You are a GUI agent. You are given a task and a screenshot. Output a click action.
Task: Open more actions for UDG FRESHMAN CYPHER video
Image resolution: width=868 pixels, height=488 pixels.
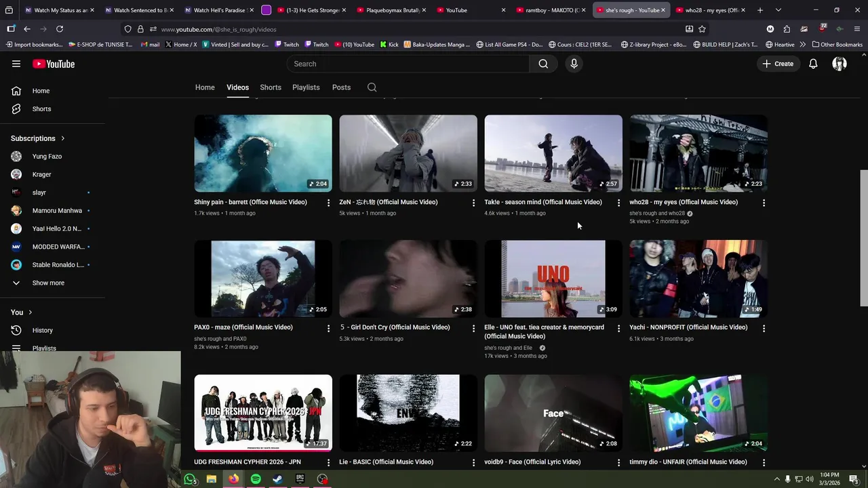click(328, 462)
